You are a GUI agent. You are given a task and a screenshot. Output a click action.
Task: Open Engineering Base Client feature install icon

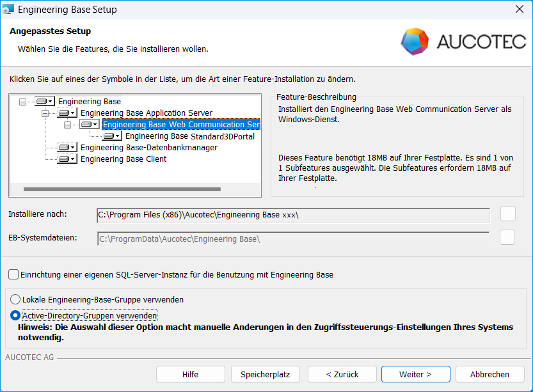coord(67,159)
